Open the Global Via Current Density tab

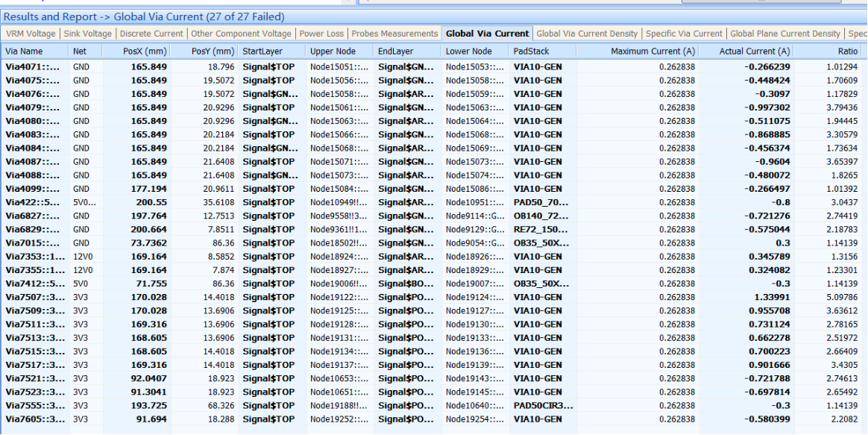pyautogui.click(x=587, y=34)
